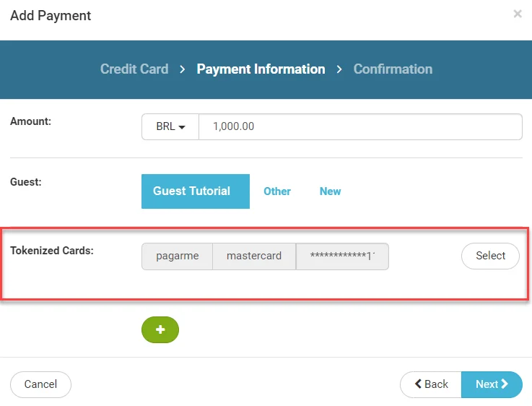Screen dimensions: 532x406
Task: Go Back to the previous step
Action: click(x=431, y=384)
